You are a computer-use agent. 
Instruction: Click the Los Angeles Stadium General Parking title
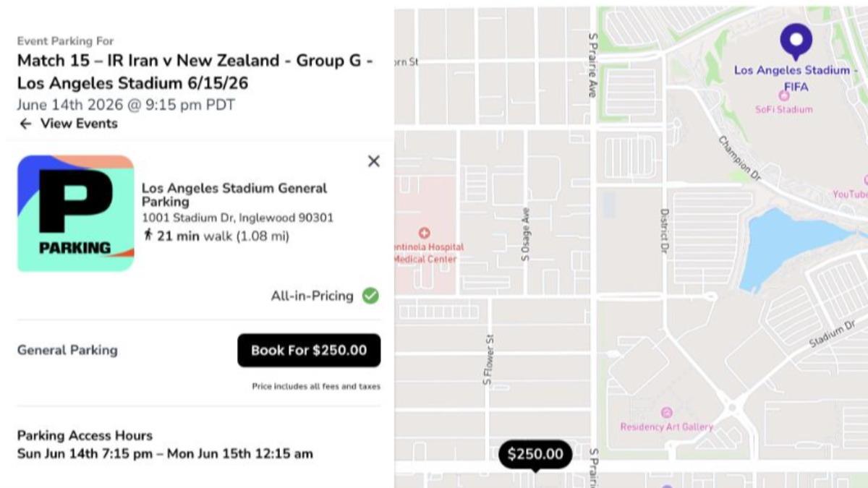[x=234, y=194]
